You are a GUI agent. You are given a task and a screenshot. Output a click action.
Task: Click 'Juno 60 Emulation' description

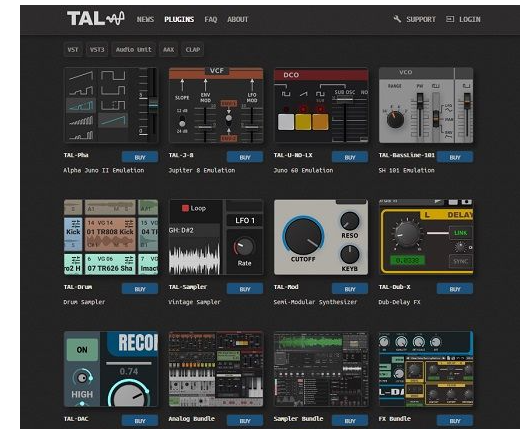click(303, 170)
